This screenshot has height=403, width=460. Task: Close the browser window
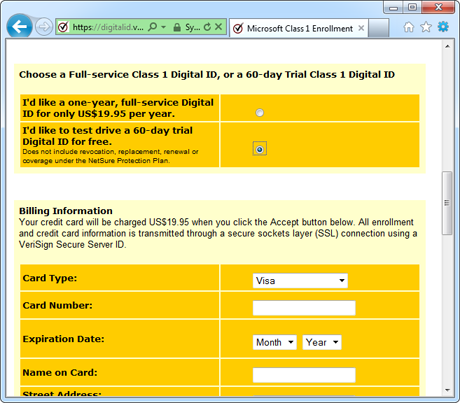[x=438, y=7]
